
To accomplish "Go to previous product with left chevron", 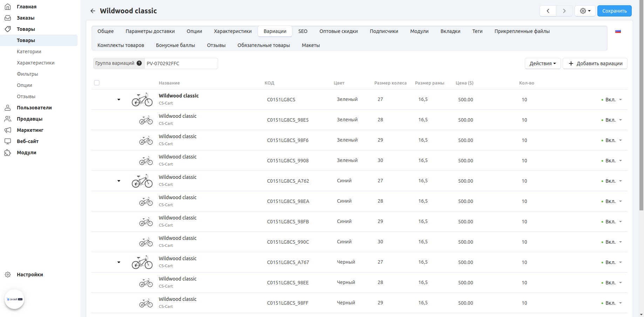I will 548,11.
